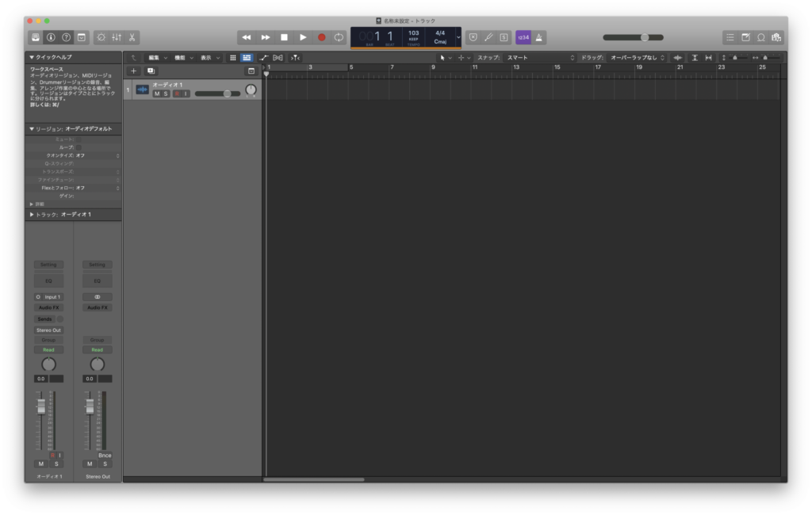The width and height of the screenshot is (812, 515).
Task: Open the LCD display mode dropdown arrow
Action: click(458, 37)
